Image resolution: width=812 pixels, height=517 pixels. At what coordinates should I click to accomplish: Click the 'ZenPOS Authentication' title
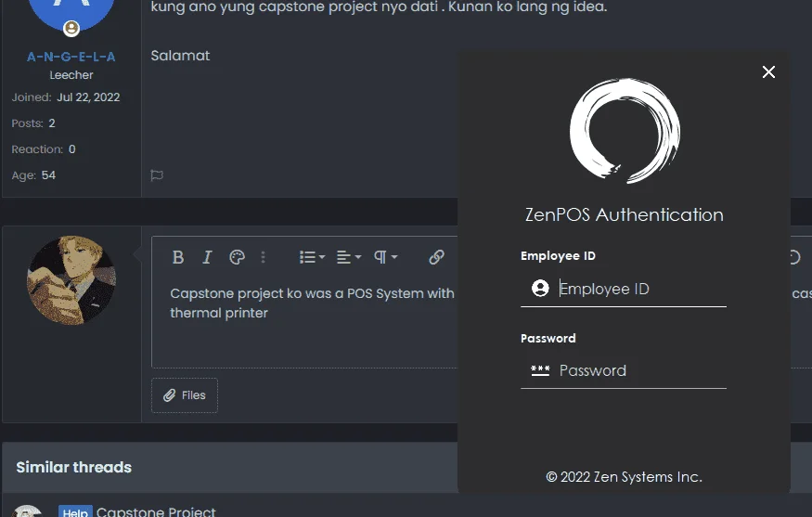[624, 214]
